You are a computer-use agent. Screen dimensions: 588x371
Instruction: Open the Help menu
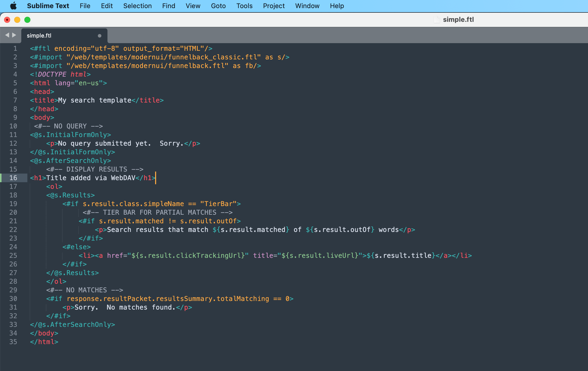click(x=337, y=6)
